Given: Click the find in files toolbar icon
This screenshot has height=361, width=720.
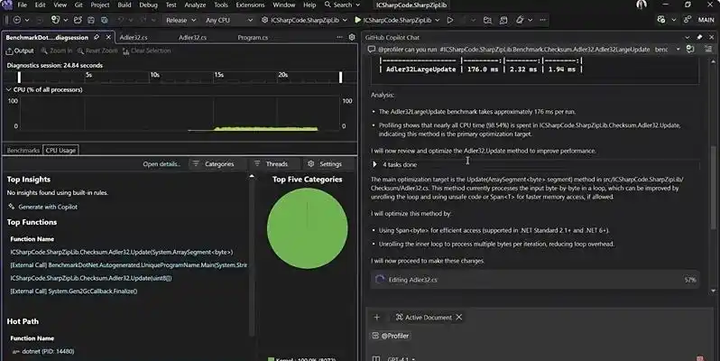Looking at the screenshot, I should tap(488, 20).
